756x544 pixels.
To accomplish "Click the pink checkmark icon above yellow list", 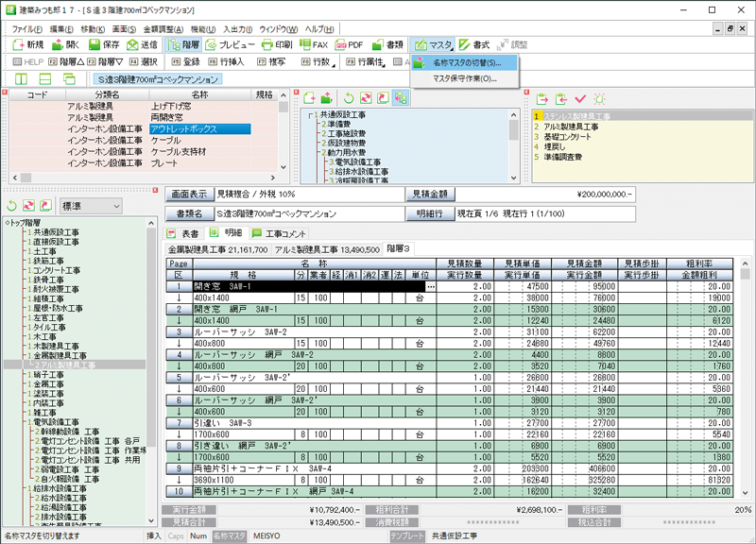I will click(x=580, y=99).
